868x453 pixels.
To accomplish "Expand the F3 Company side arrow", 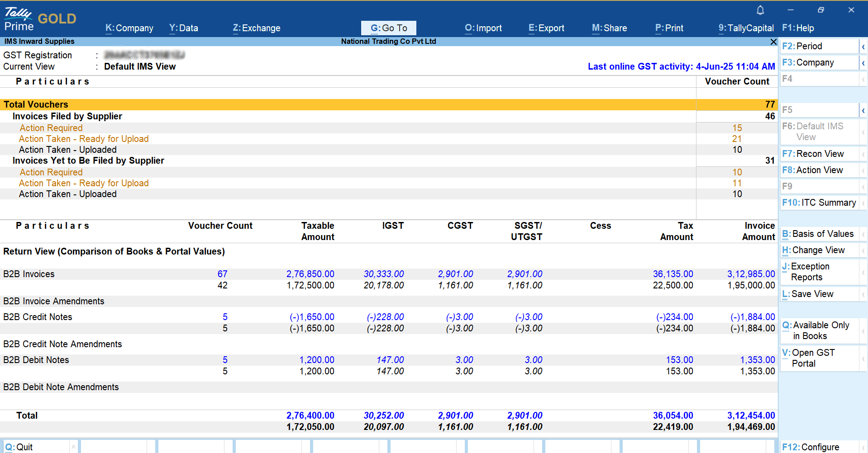I will [863, 63].
